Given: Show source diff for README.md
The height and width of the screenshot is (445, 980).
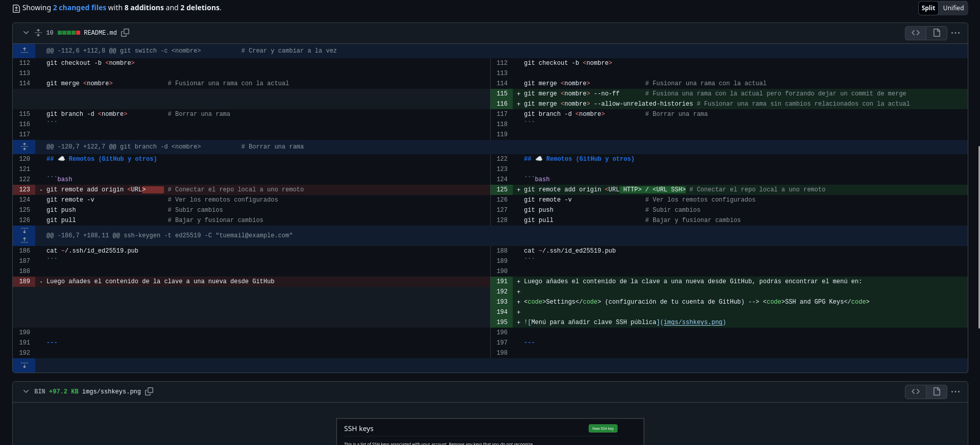Looking at the screenshot, I should [916, 33].
